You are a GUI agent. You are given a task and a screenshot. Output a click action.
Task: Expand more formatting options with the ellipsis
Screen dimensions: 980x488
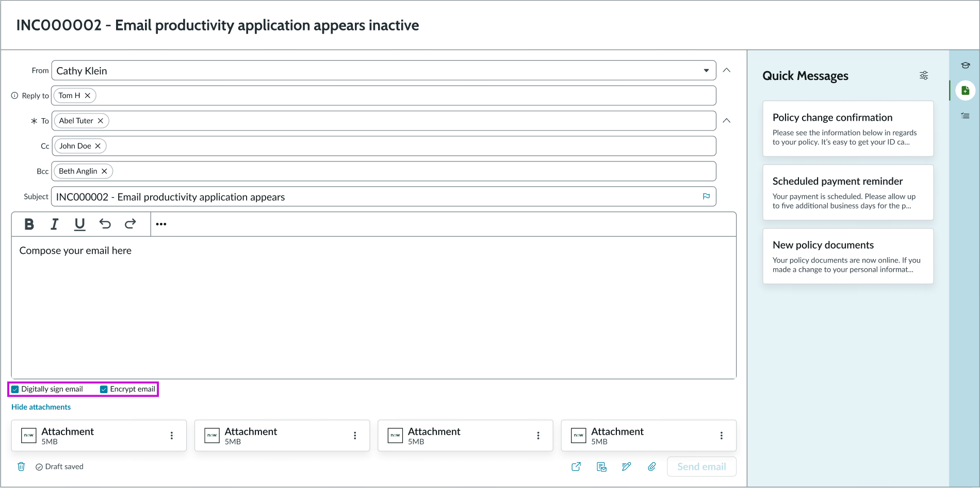[161, 224]
